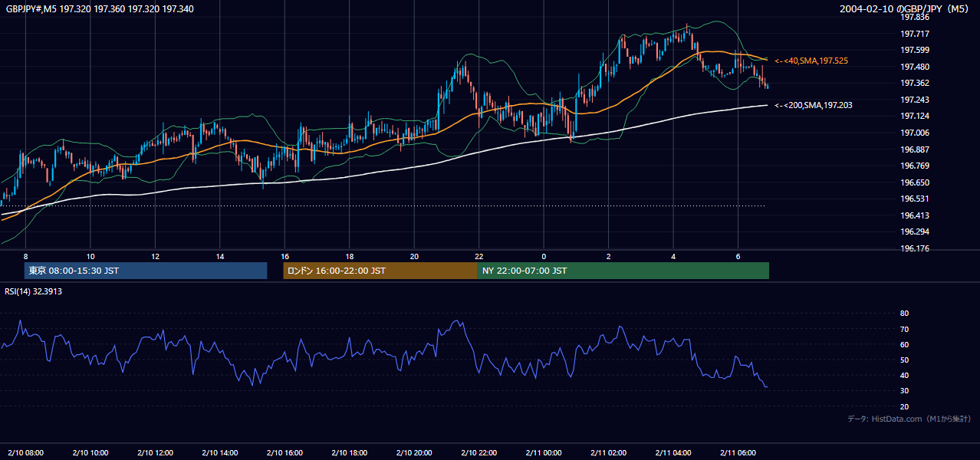Click the RSI scale value 50
The width and height of the screenshot is (980, 460).
(x=904, y=360)
